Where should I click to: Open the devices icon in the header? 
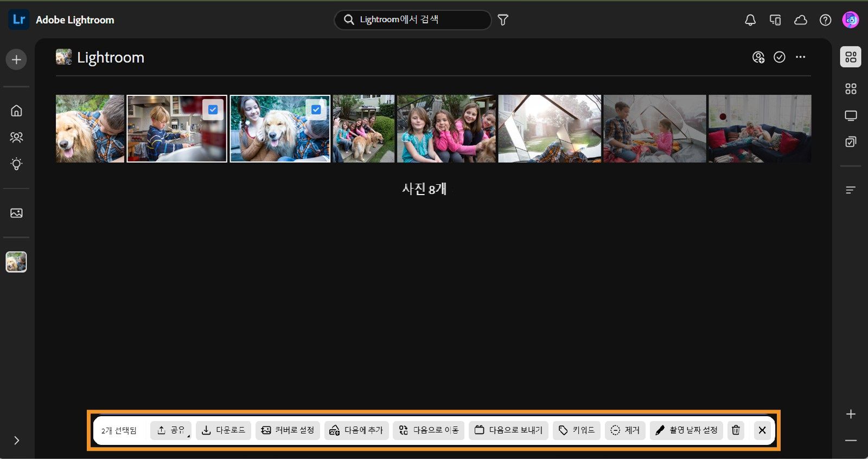pos(775,20)
